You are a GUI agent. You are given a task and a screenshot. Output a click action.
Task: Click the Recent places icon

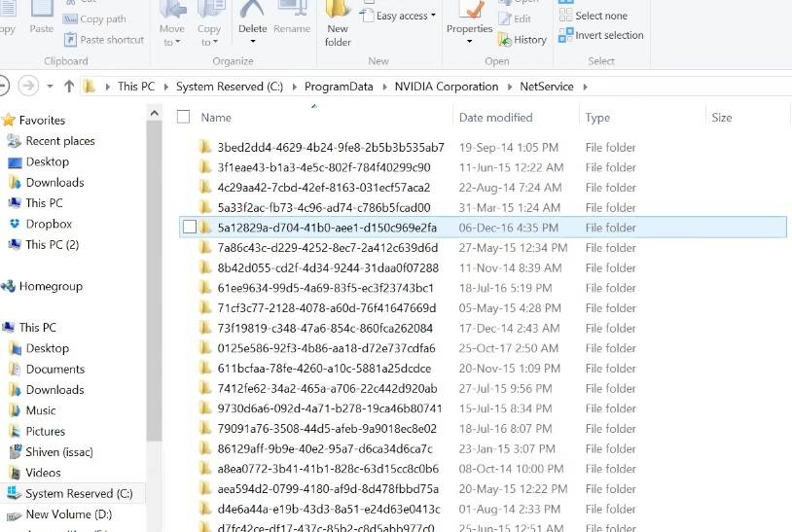click(x=15, y=141)
